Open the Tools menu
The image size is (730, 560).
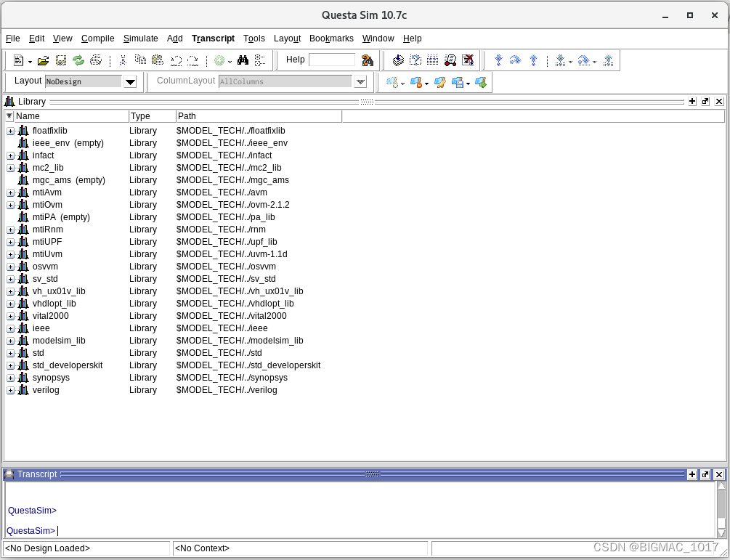(254, 38)
